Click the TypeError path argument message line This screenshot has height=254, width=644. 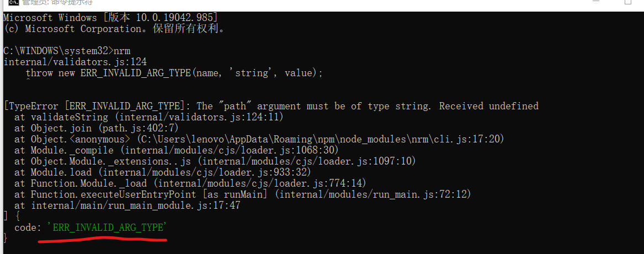click(x=271, y=106)
